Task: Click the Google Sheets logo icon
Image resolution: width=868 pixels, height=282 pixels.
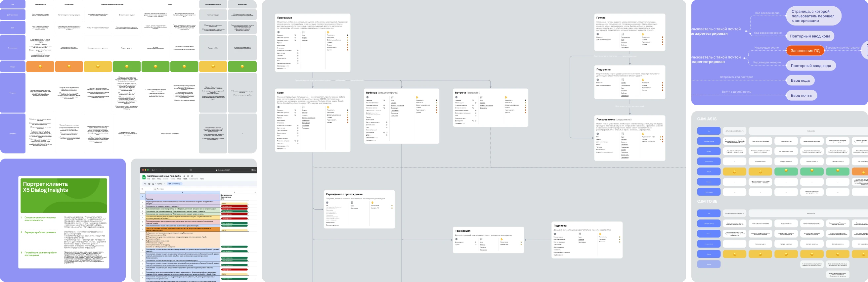Action: point(144,177)
